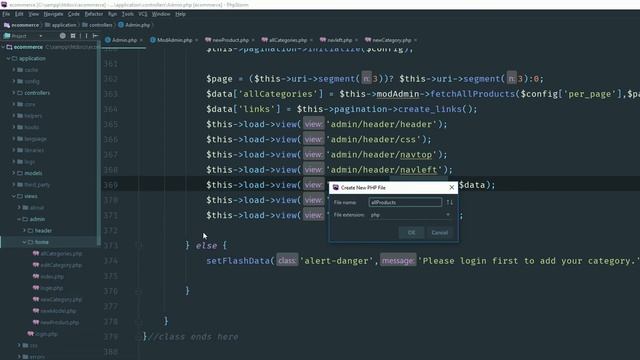
Task: Click the collapse all icon in Project toolbar
Action: click(73, 36)
